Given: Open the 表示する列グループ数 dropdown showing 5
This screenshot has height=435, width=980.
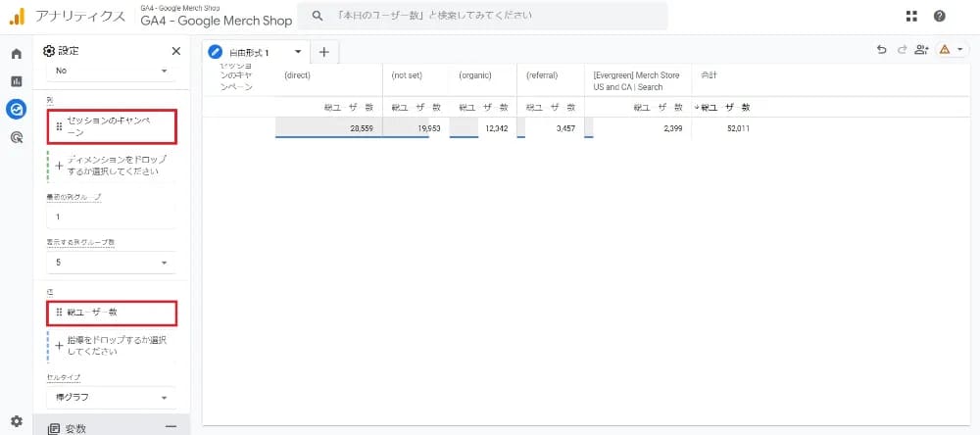Looking at the screenshot, I should pos(112,263).
